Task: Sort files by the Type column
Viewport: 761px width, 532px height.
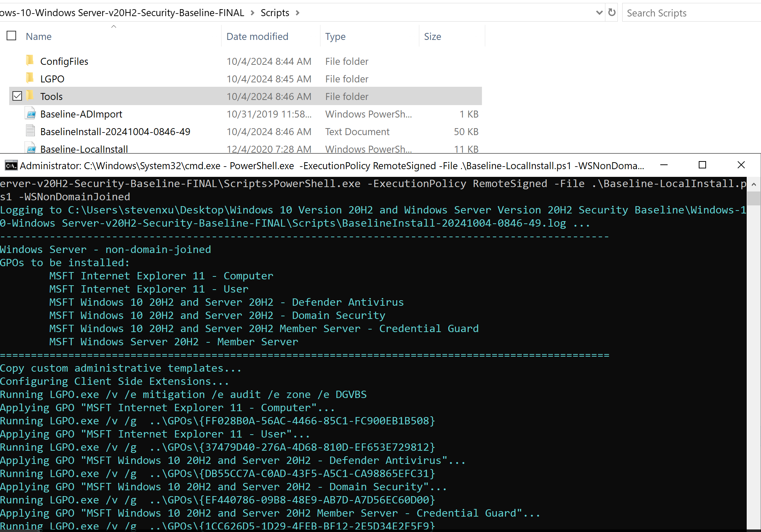Action: pyautogui.click(x=335, y=37)
